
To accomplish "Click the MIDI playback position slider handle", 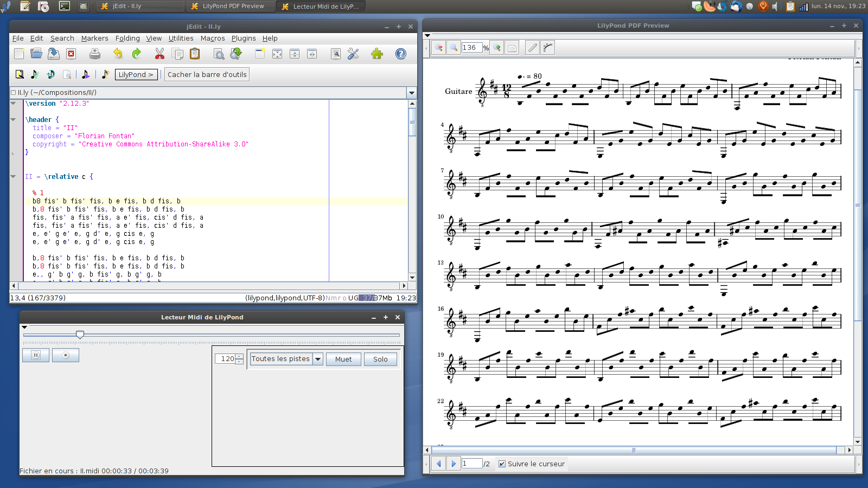I will [x=80, y=335].
